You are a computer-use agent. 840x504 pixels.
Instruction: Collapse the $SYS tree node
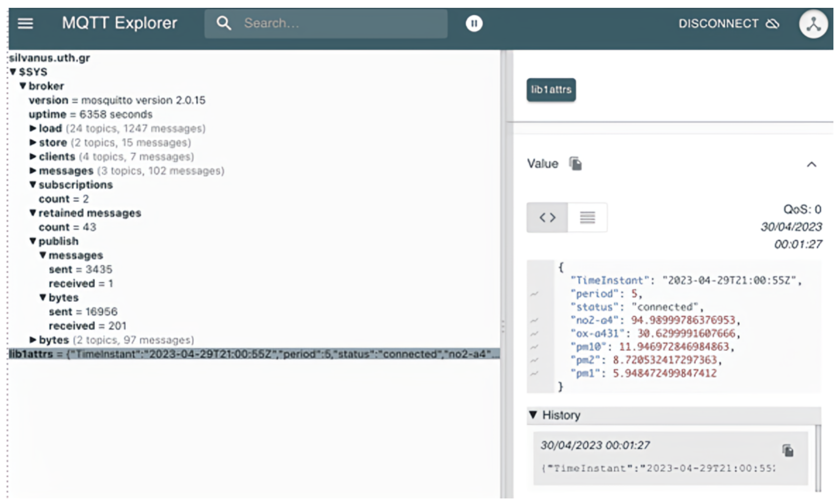[13, 72]
